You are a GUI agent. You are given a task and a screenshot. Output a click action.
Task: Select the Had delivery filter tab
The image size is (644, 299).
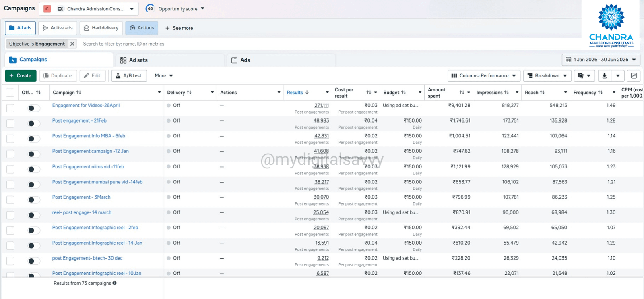(101, 28)
